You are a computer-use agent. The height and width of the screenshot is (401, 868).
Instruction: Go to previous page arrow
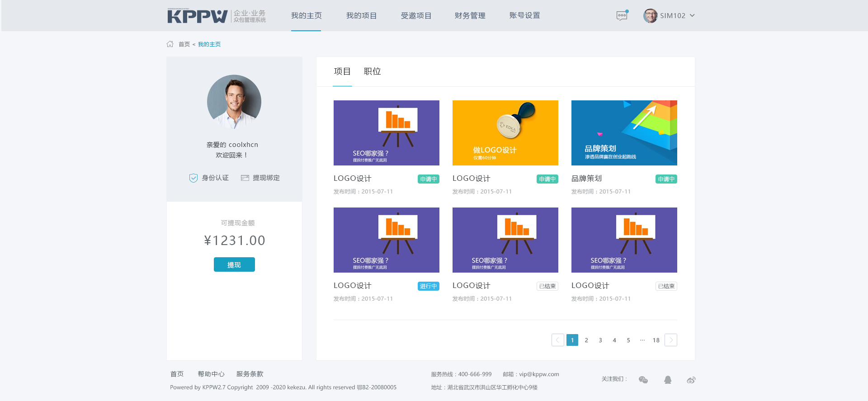coord(558,340)
